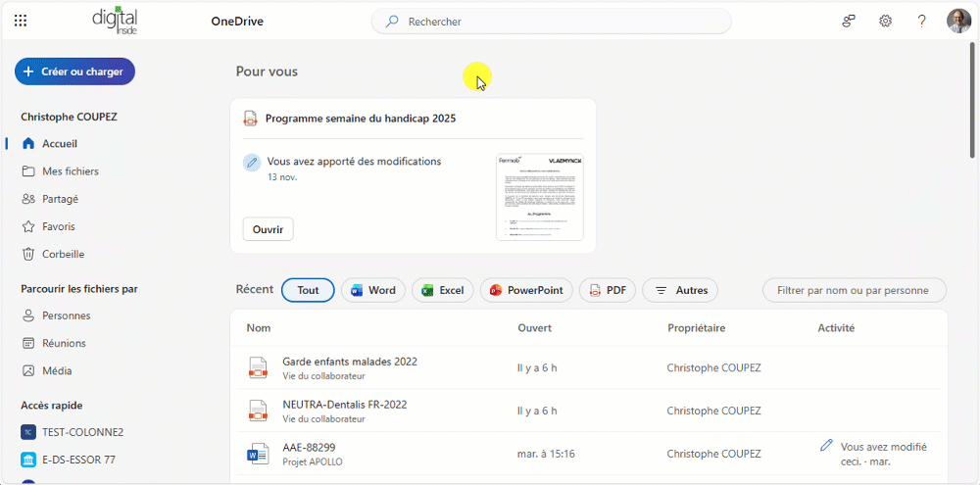Open the AAE-88299 document link
The image size is (980, 485).
[309, 447]
